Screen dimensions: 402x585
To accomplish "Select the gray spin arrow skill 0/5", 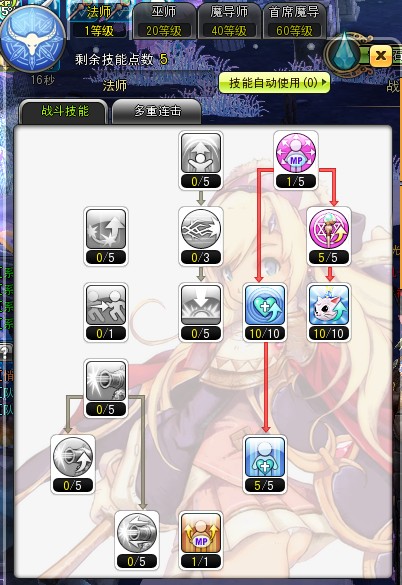I will pos(106,229).
